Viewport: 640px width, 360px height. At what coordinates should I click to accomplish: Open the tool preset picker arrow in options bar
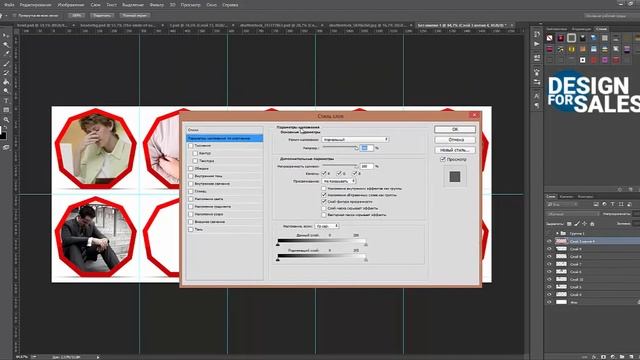coord(7,16)
